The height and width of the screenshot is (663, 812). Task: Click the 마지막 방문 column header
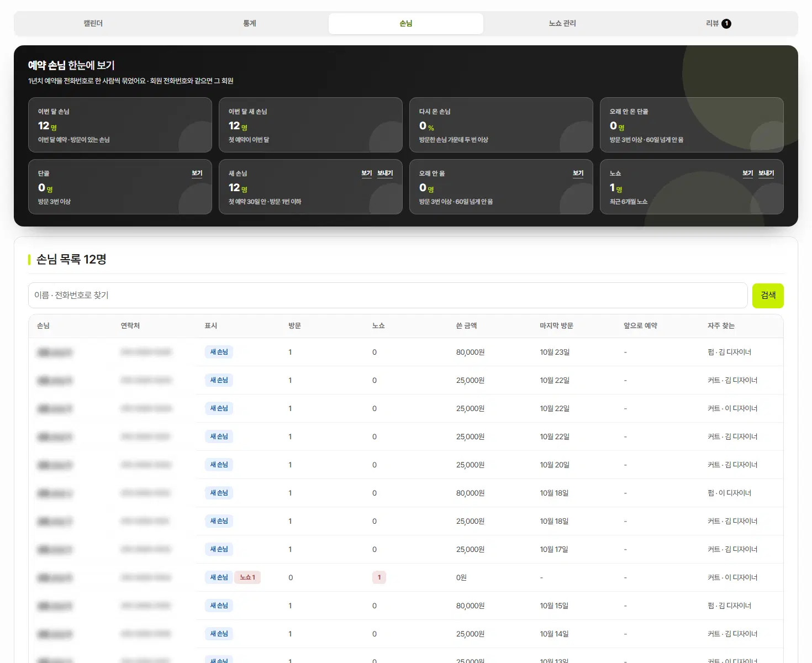point(556,326)
